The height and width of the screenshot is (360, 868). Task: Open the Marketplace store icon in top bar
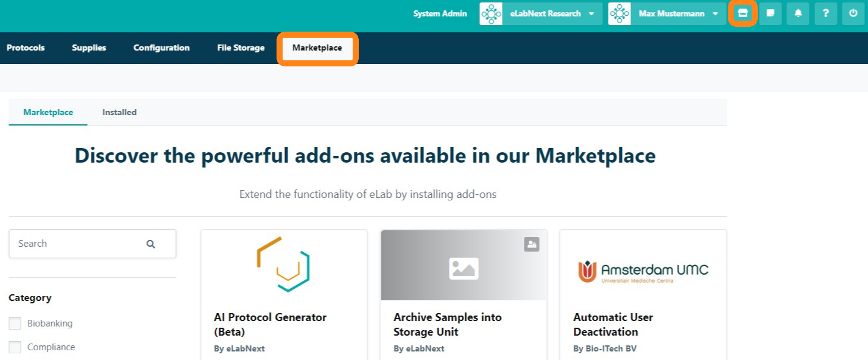coord(743,13)
